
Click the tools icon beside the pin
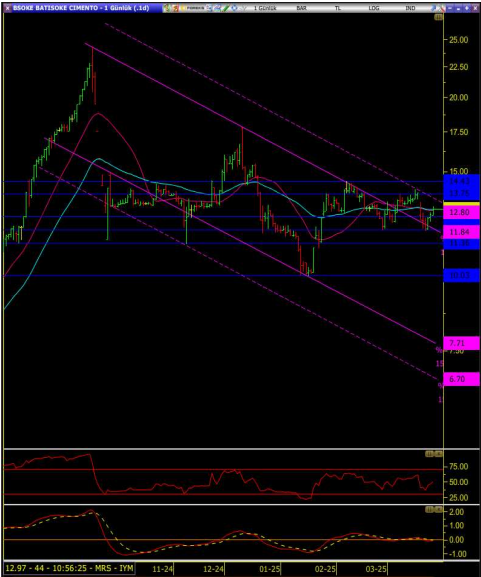(x=441, y=8)
